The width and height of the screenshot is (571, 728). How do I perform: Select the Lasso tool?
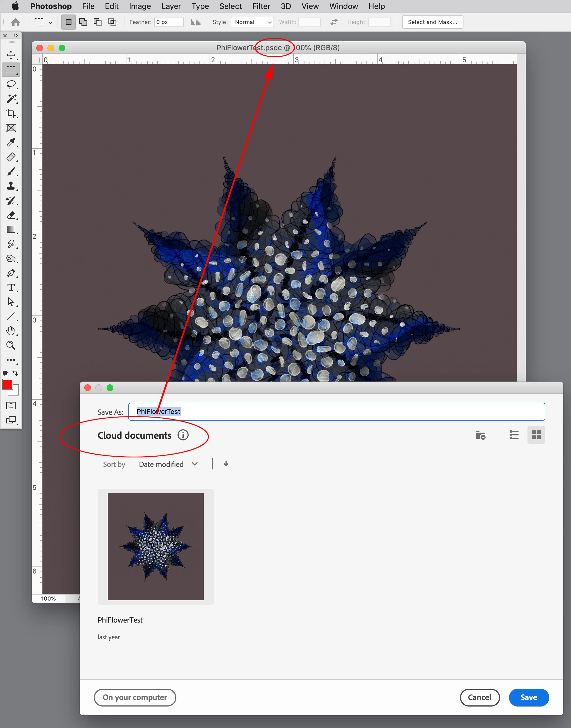(x=11, y=84)
